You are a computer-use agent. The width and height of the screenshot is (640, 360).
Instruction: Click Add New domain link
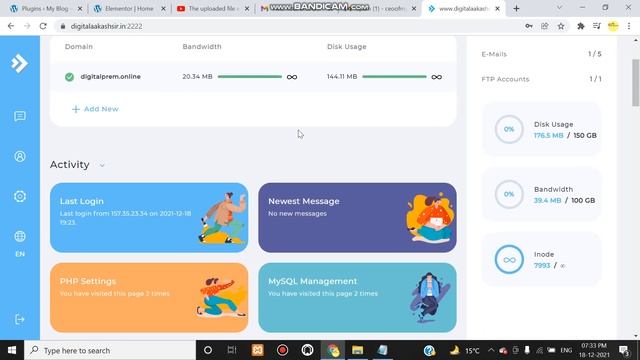95,109
